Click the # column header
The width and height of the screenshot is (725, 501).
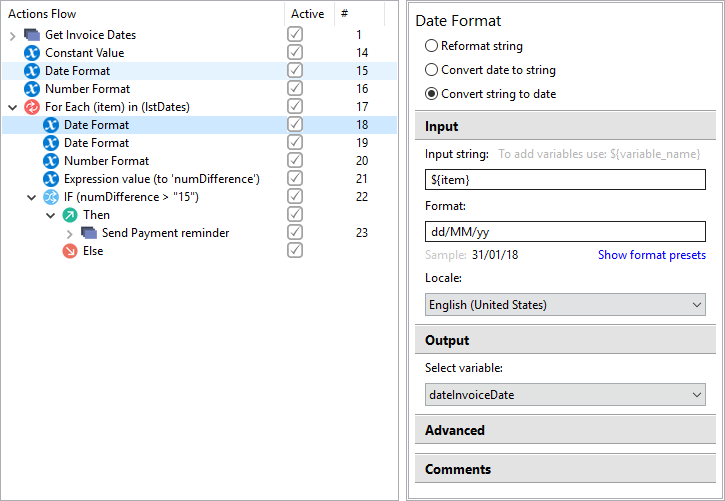(x=359, y=14)
